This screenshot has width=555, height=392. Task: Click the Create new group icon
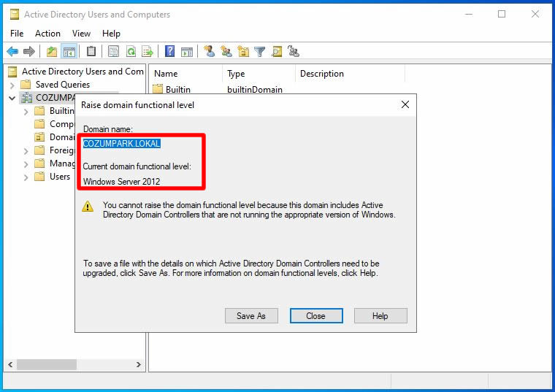tap(226, 51)
